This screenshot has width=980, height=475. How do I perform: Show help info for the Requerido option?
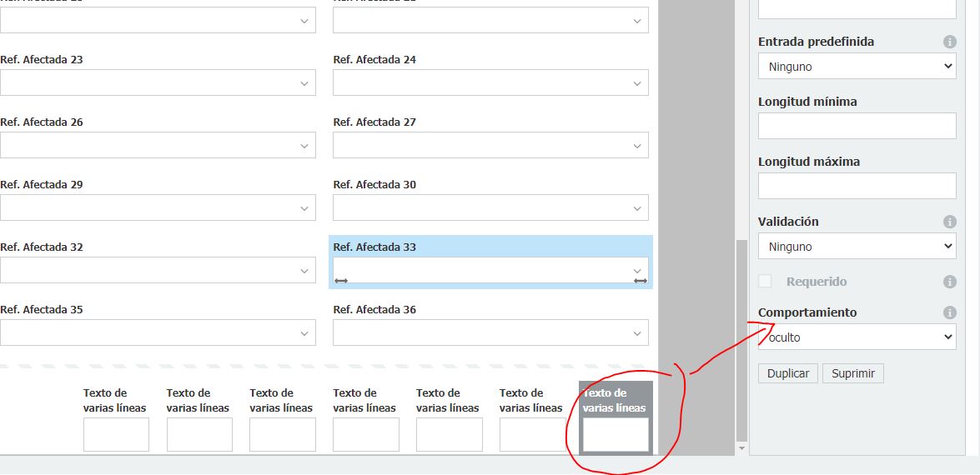[x=949, y=282]
